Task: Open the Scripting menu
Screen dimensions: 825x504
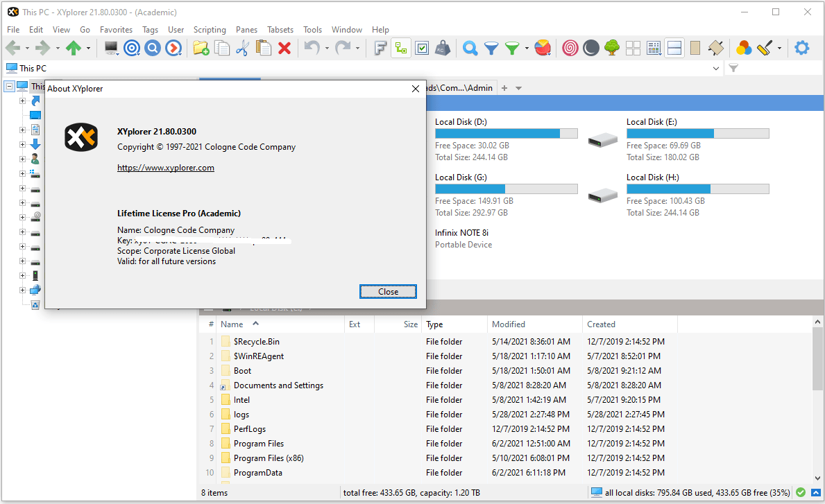Action: point(210,29)
